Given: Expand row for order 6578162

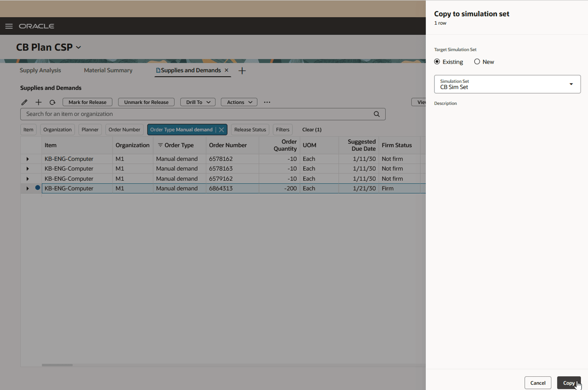Looking at the screenshot, I should tap(27, 159).
